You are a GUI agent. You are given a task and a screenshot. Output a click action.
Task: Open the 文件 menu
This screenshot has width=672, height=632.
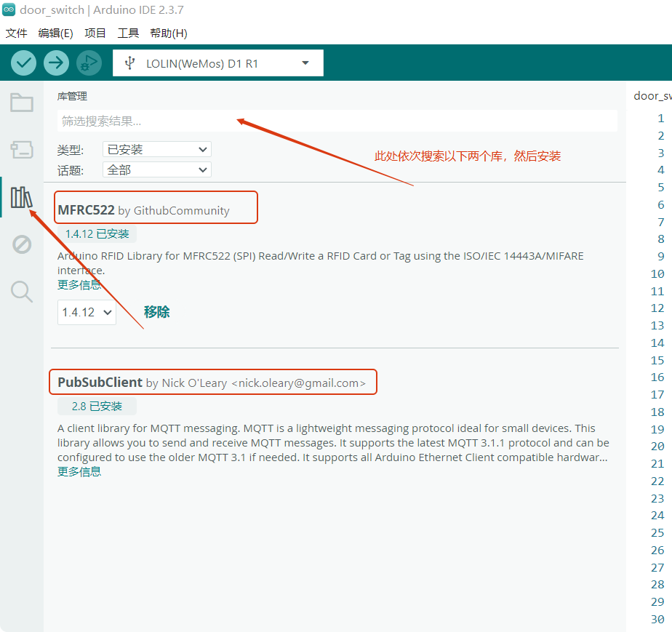click(x=16, y=33)
